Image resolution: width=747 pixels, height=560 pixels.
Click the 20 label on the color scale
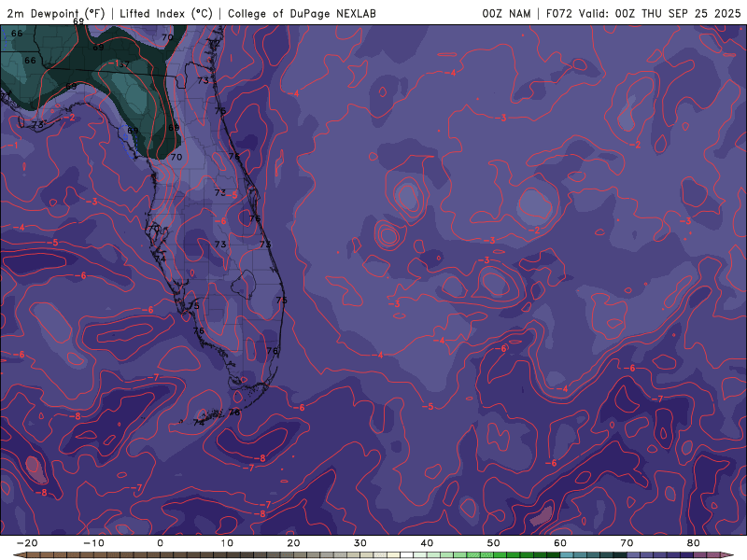tap(293, 543)
